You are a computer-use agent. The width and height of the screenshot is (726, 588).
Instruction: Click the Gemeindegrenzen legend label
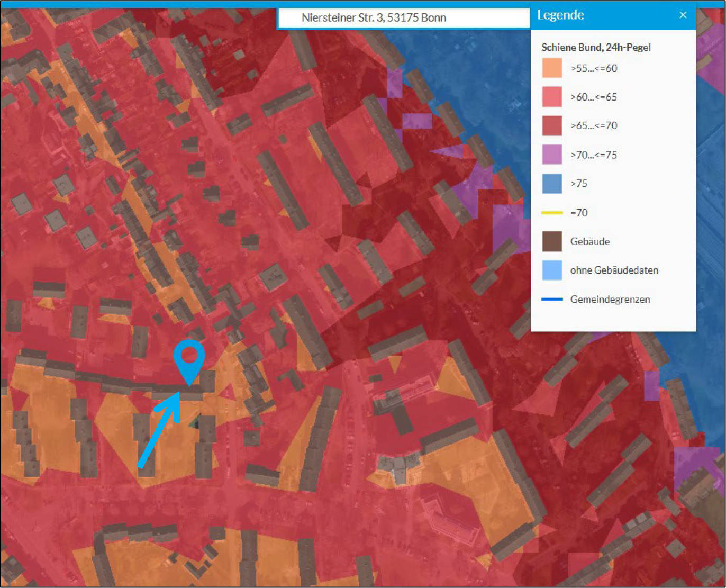[x=610, y=300]
